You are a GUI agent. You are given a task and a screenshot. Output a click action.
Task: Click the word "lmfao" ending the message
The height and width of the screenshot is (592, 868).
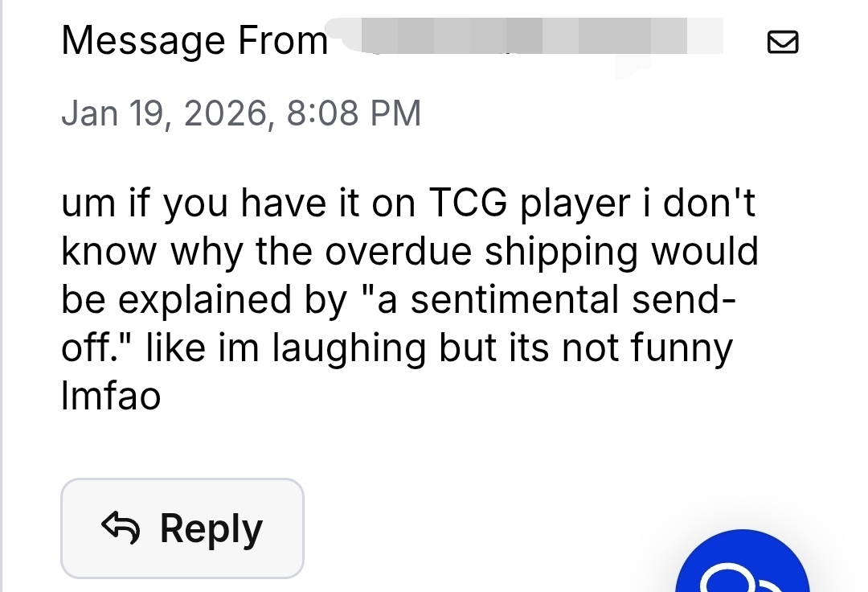(x=111, y=397)
